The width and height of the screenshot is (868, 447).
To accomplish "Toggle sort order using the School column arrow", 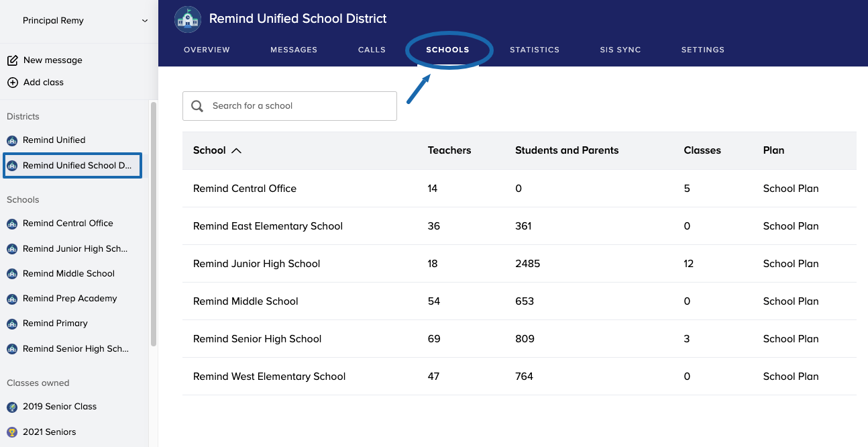I will (236, 150).
